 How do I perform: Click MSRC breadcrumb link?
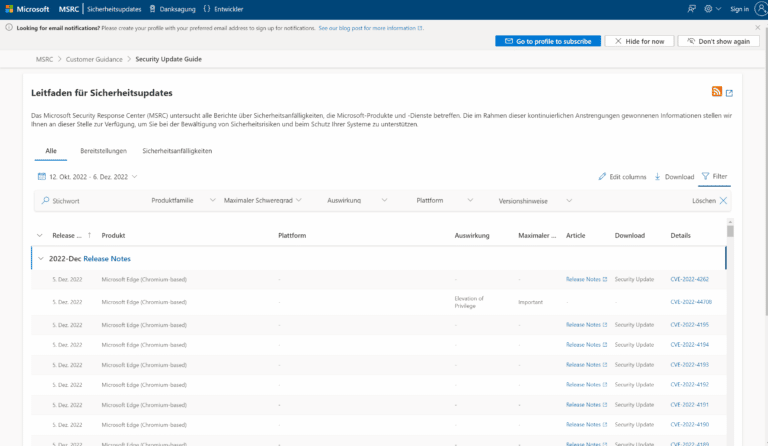[44, 59]
